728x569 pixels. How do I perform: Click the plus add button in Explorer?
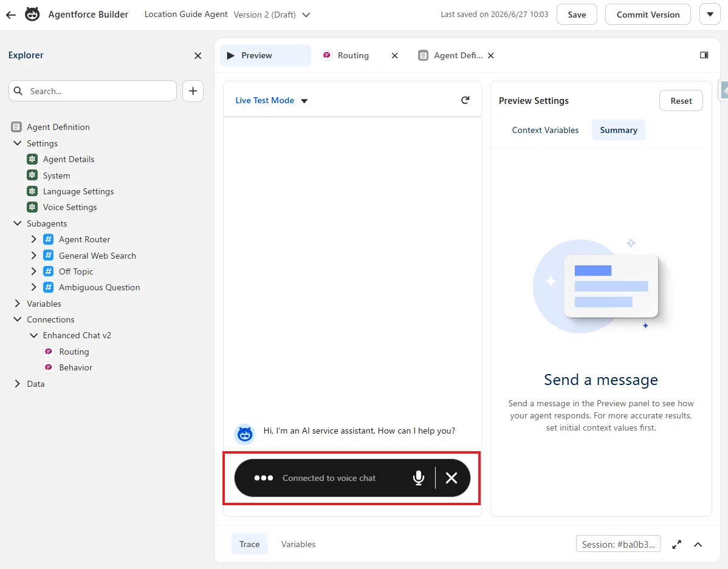[x=193, y=91]
